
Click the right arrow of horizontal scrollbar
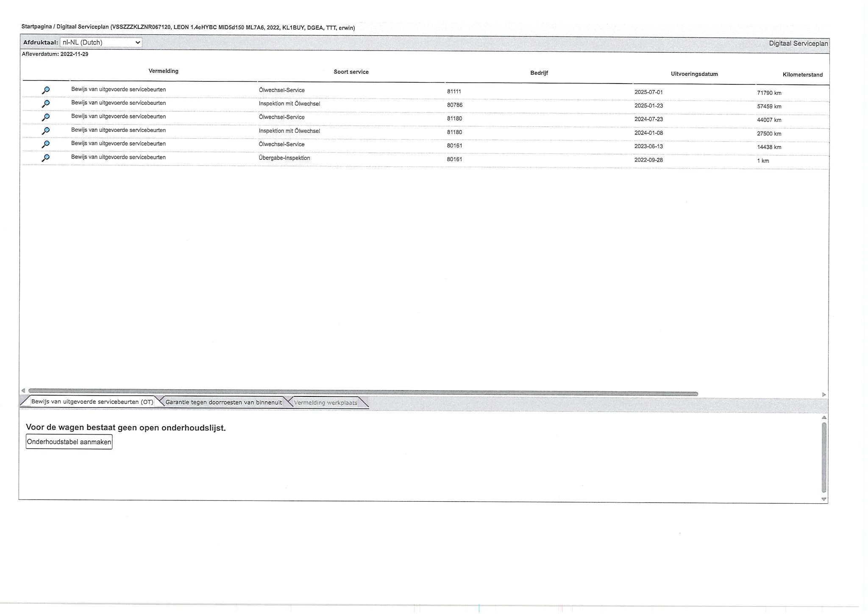coord(823,394)
